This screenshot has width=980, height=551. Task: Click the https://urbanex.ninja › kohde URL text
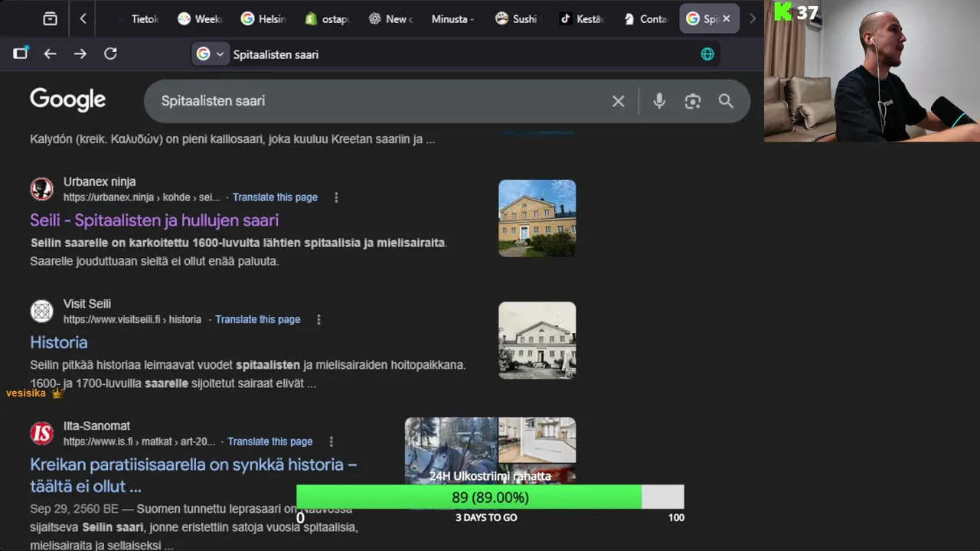point(142,197)
